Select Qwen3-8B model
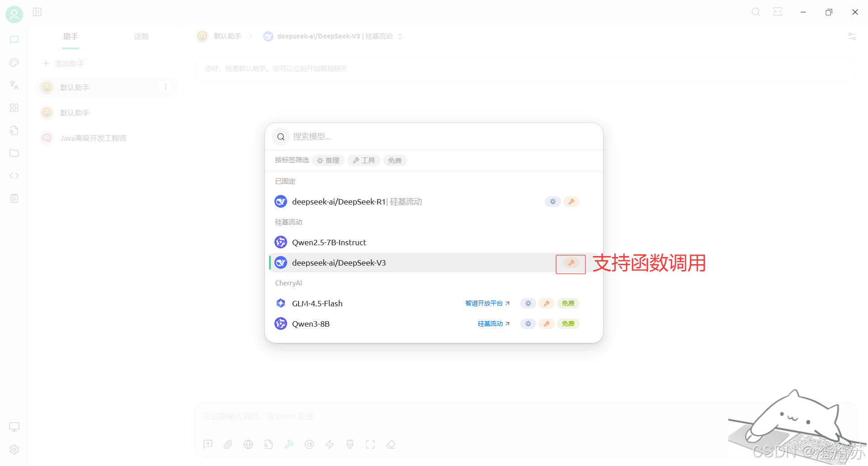The width and height of the screenshot is (868, 466). (434, 323)
